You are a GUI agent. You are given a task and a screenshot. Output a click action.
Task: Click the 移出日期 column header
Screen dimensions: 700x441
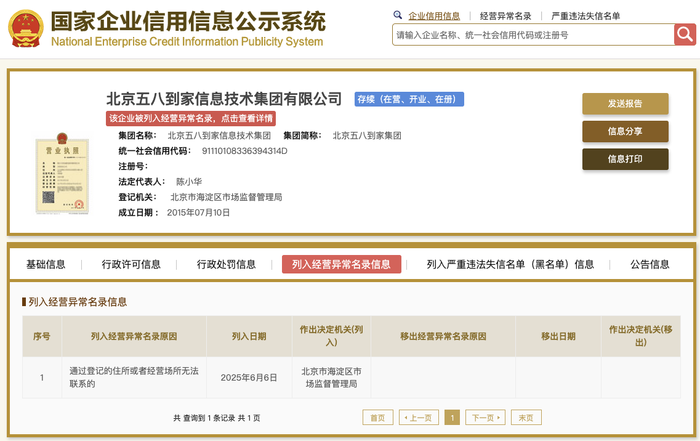pyautogui.click(x=558, y=336)
